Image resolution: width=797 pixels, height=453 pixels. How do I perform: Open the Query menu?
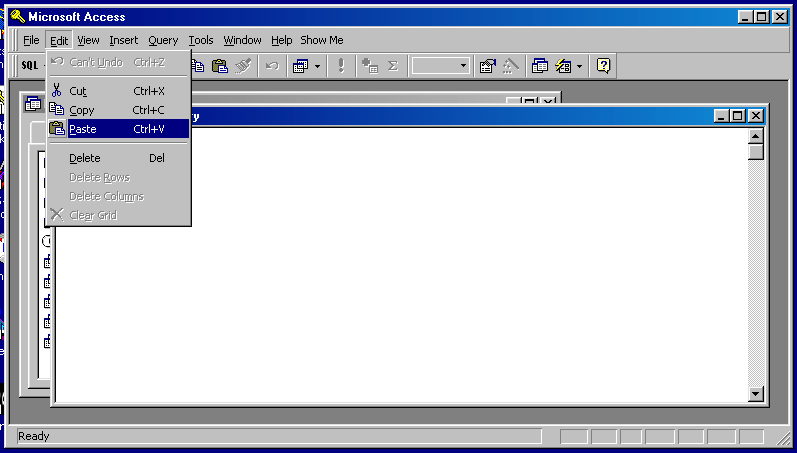[163, 40]
